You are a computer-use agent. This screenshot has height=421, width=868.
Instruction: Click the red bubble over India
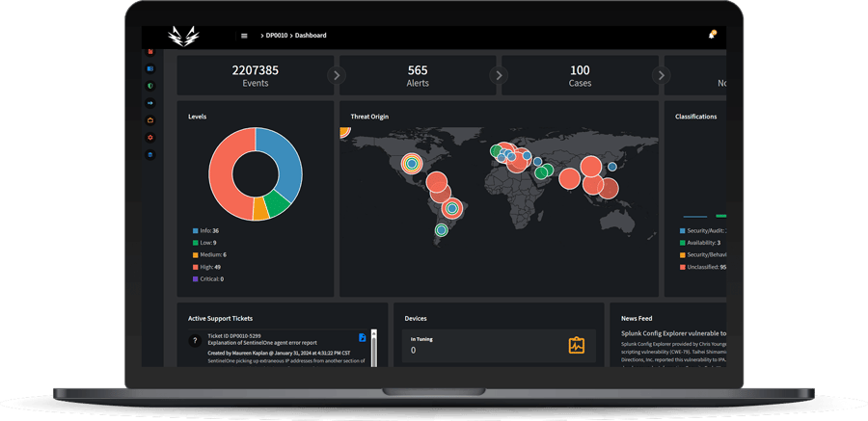(x=569, y=178)
